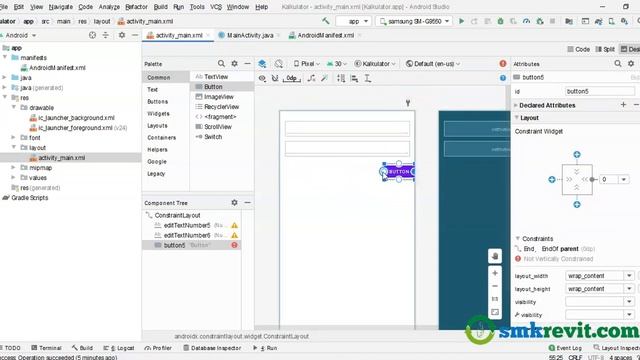Screen dimensions: 640x360
Task: Click editTextNumber5 warning icon
Action: [x=234, y=225]
